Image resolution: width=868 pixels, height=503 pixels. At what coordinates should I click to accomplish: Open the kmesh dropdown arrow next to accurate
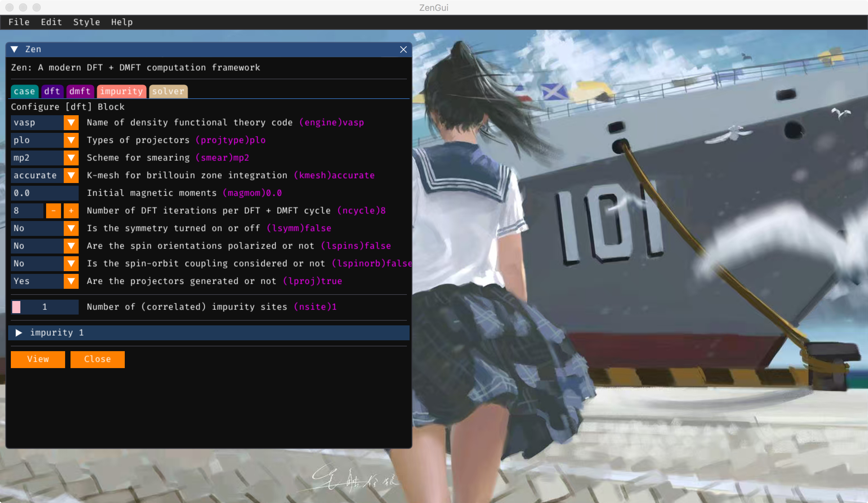(71, 175)
